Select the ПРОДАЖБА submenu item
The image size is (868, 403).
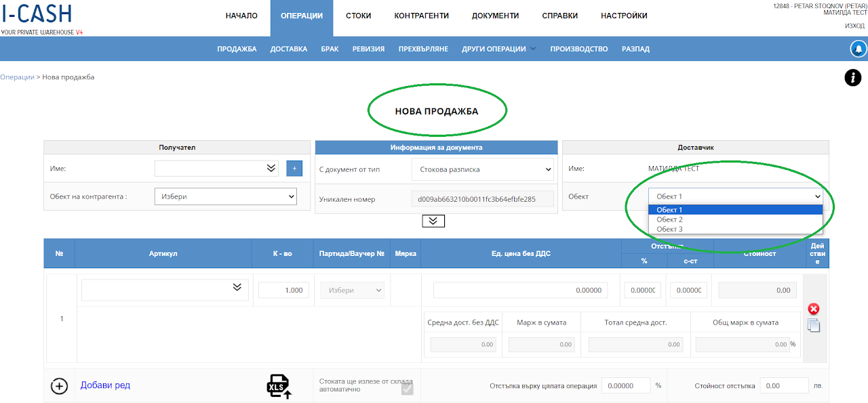point(237,49)
